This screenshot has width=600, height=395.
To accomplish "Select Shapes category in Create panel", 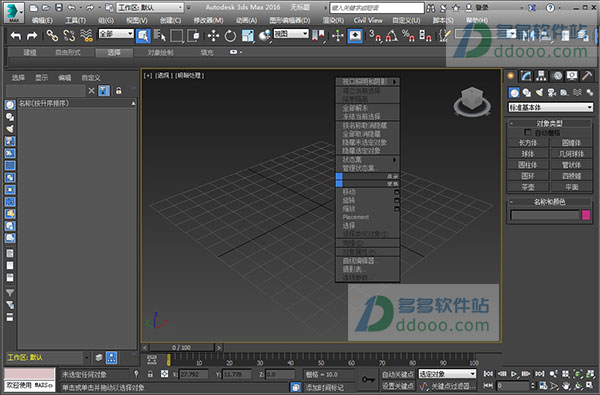I will tap(527, 93).
